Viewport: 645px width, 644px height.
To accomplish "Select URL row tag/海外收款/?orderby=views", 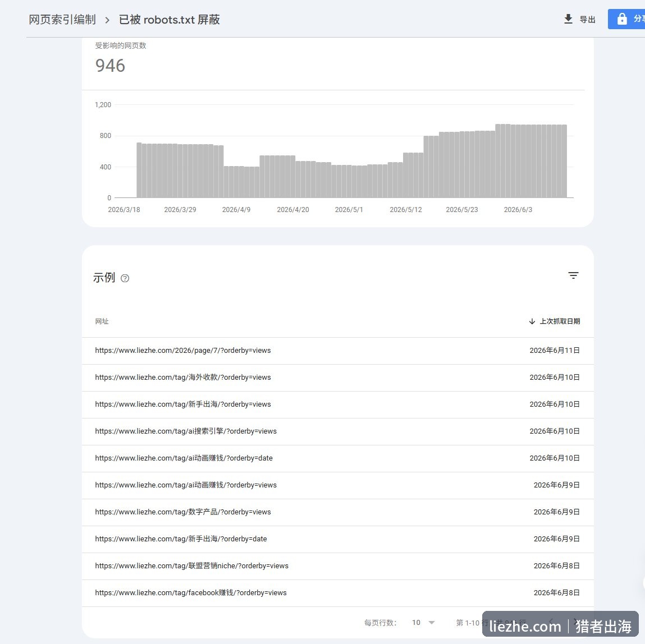I will (338, 378).
